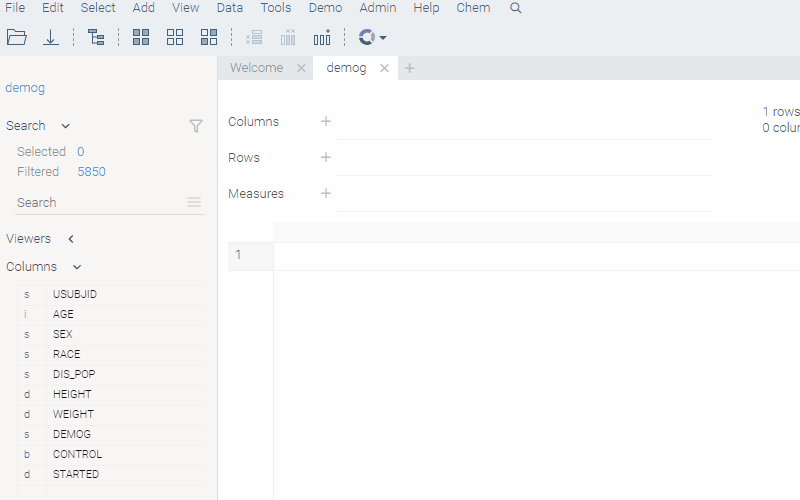800x500 pixels.
Task: Add a pivot column with plus icon
Action: click(x=325, y=121)
